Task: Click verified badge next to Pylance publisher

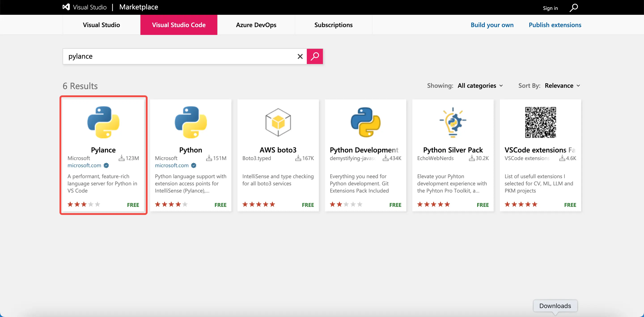Action: (106, 165)
